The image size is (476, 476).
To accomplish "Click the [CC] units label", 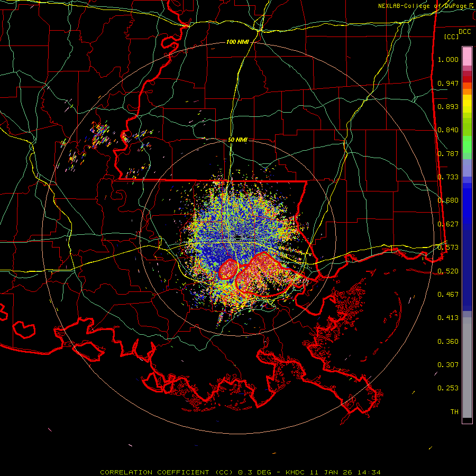I will tap(451, 36).
